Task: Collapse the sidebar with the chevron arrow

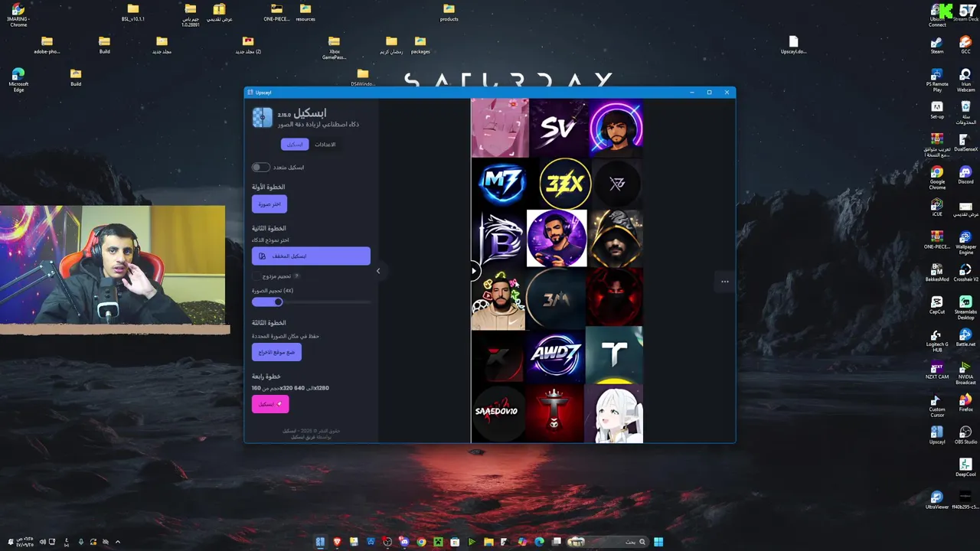Action: click(377, 270)
